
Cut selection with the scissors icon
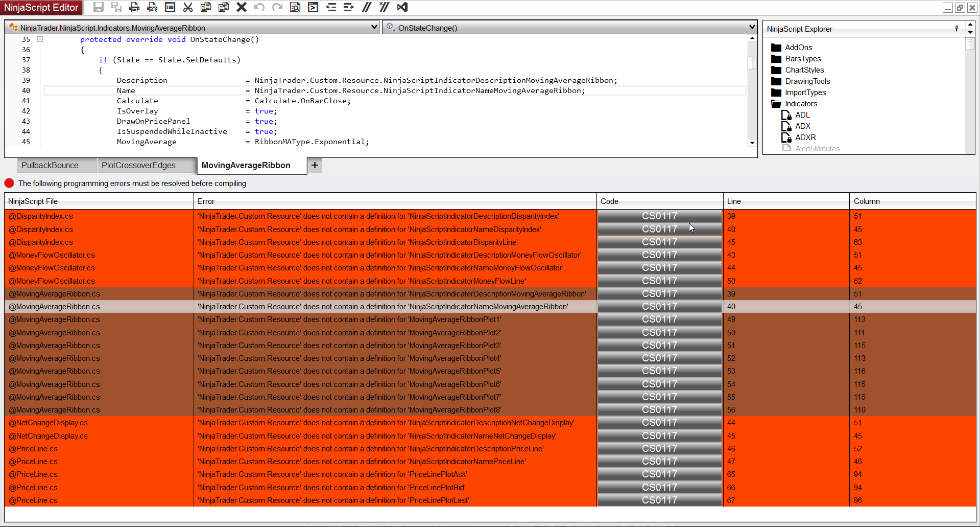point(188,7)
